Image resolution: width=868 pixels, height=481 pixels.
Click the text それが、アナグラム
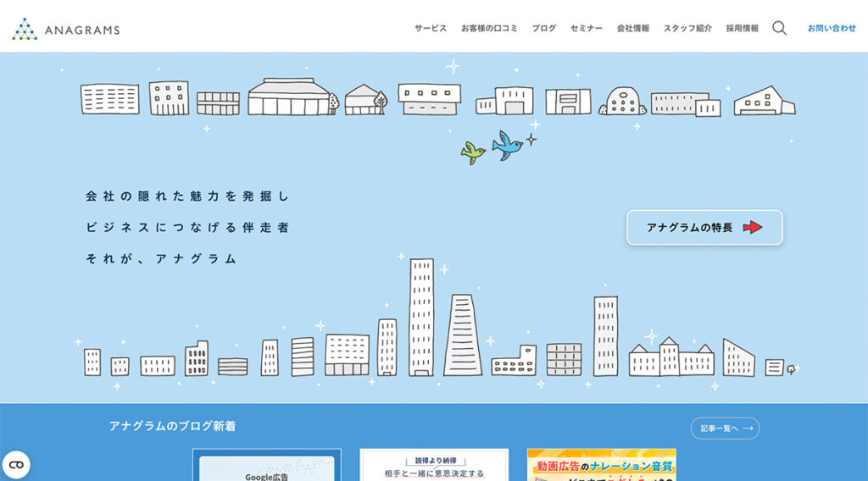(161, 259)
